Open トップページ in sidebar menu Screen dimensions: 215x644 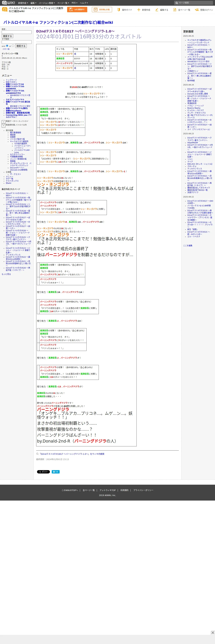tap(11, 80)
